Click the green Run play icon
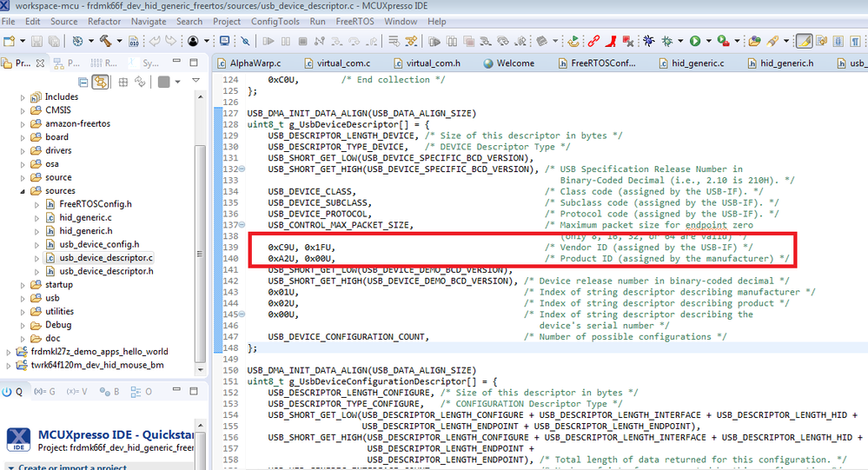 tap(695, 41)
